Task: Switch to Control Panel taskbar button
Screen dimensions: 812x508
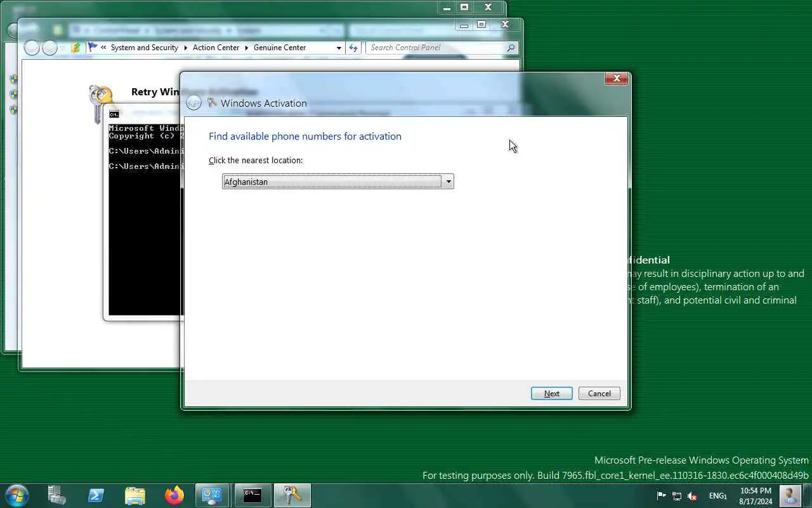Action: pos(212,495)
